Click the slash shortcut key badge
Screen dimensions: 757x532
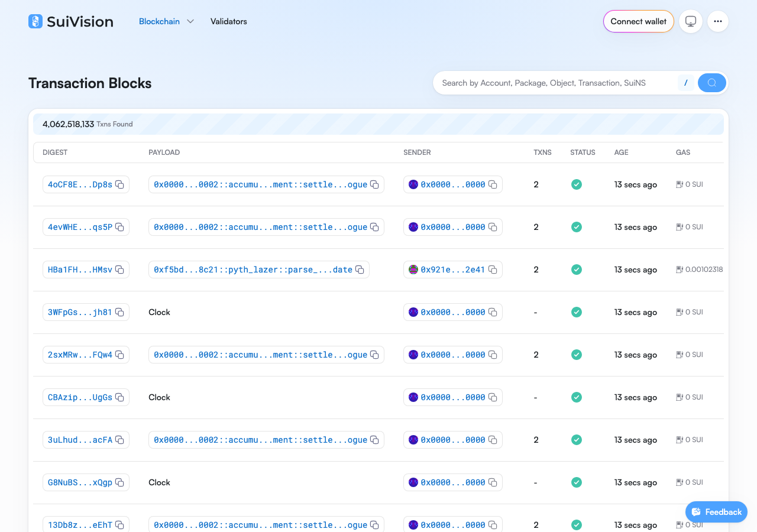[685, 83]
